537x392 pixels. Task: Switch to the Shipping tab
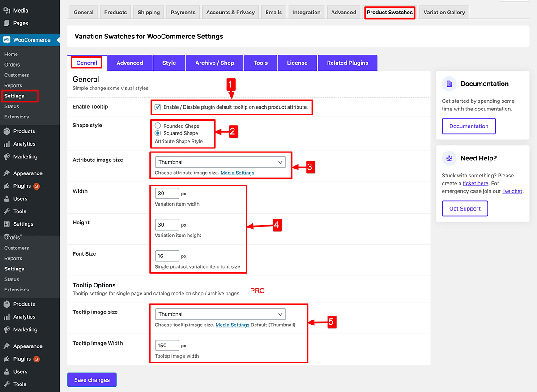[x=149, y=13]
